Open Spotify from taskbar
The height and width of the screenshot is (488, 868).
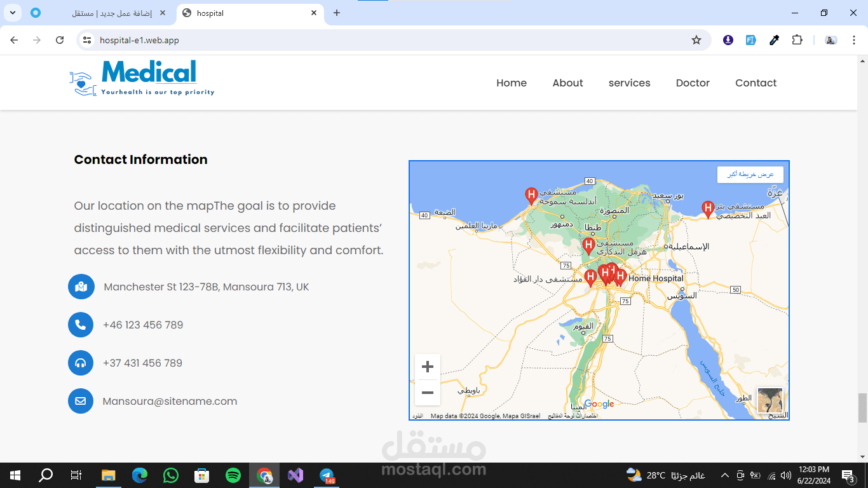[233, 475]
